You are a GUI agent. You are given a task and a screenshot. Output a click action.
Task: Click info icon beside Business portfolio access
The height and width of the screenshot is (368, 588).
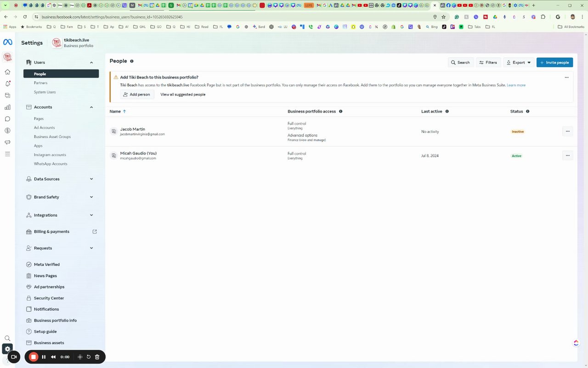[340, 112]
